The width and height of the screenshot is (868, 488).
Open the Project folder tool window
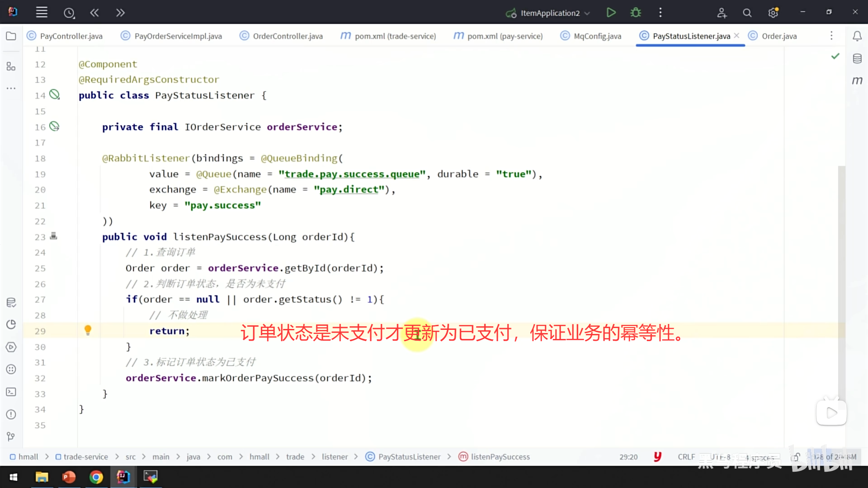click(x=11, y=36)
